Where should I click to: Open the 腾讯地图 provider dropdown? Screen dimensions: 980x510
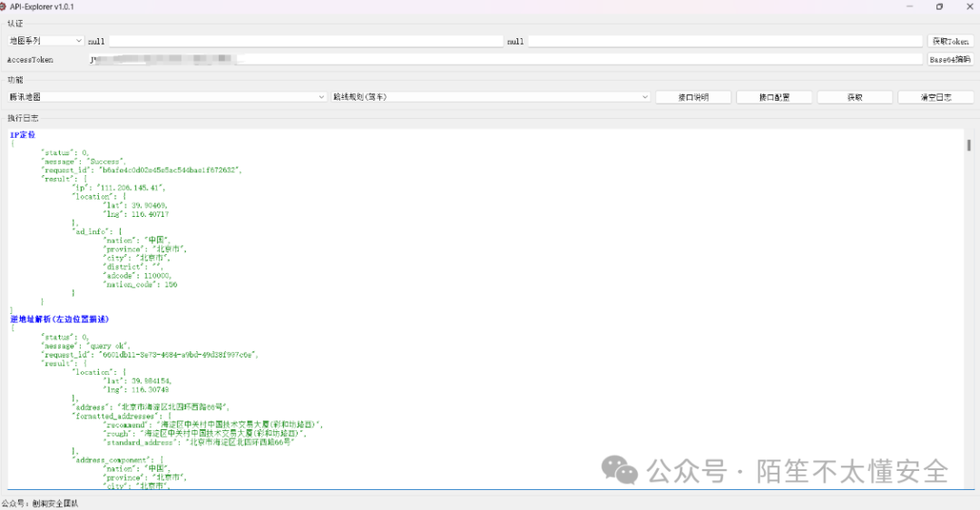(167, 97)
